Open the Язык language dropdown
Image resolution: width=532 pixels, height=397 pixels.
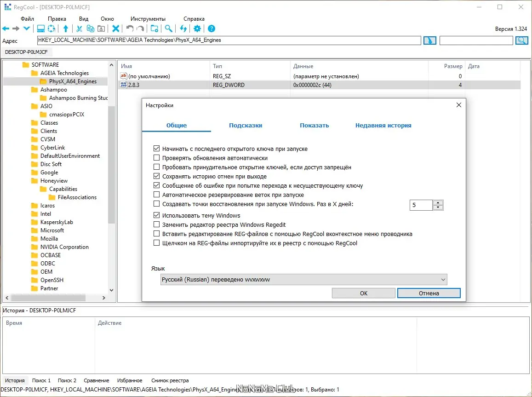(303, 280)
